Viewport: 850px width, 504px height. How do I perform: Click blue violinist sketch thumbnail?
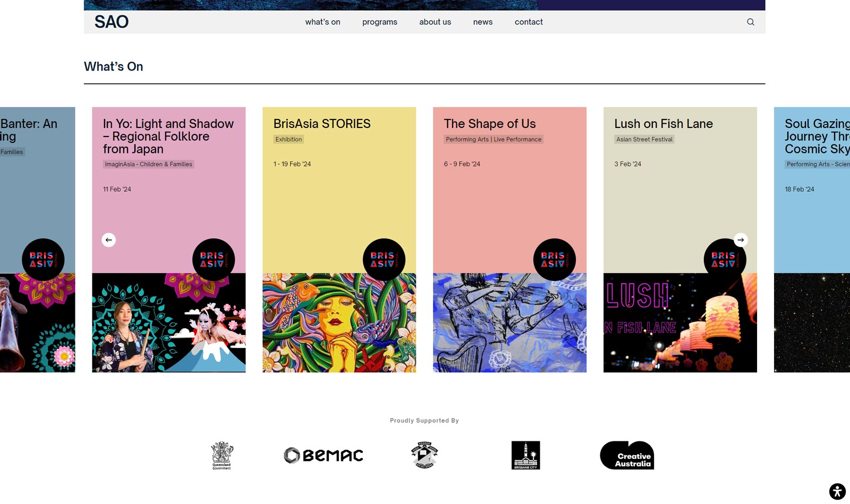[x=510, y=323]
